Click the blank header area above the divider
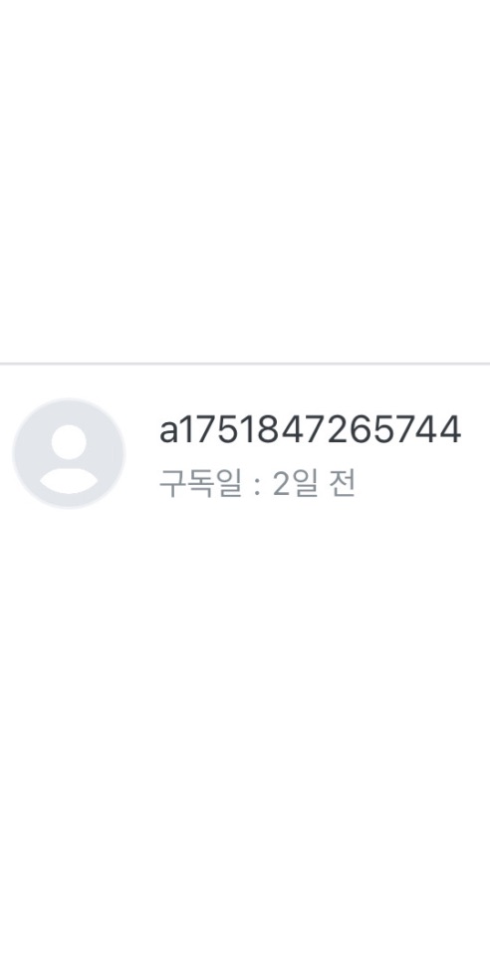490x980 pixels. coord(245,180)
